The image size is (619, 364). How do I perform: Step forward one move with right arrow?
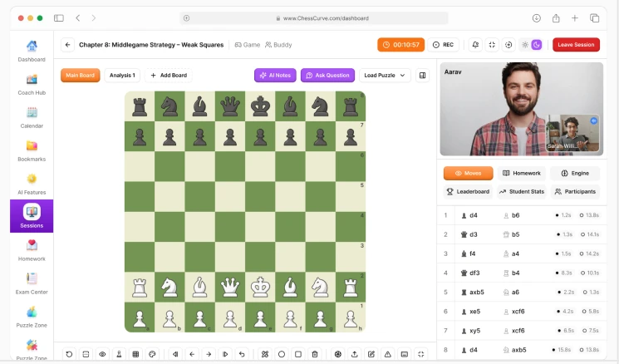pos(209,354)
